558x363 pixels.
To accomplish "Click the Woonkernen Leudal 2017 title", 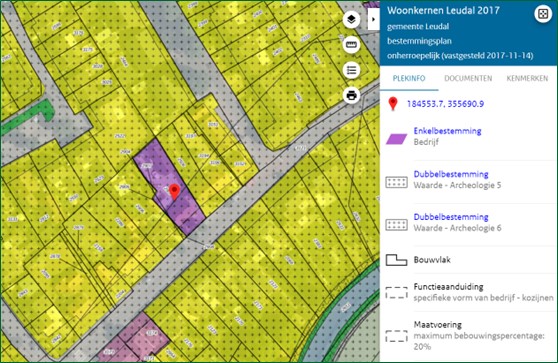I will point(443,10).
